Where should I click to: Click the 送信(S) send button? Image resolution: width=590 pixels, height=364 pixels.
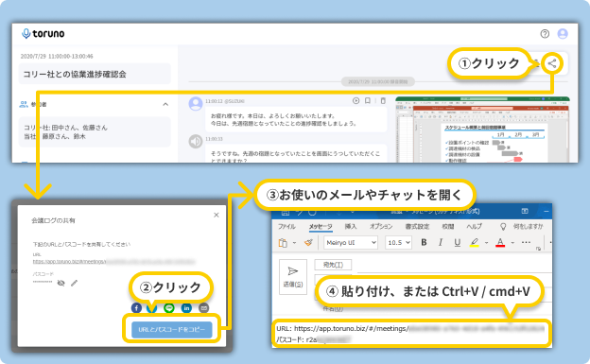pos(293,276)
